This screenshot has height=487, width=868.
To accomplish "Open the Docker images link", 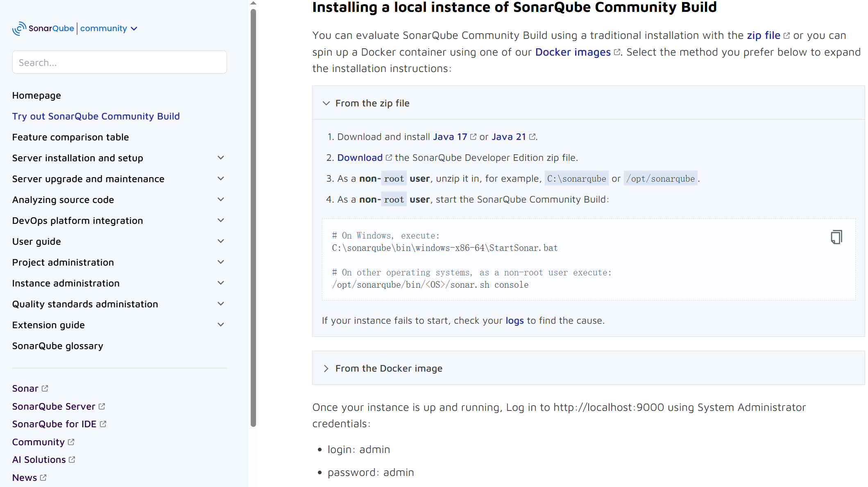I will [573, 52].
